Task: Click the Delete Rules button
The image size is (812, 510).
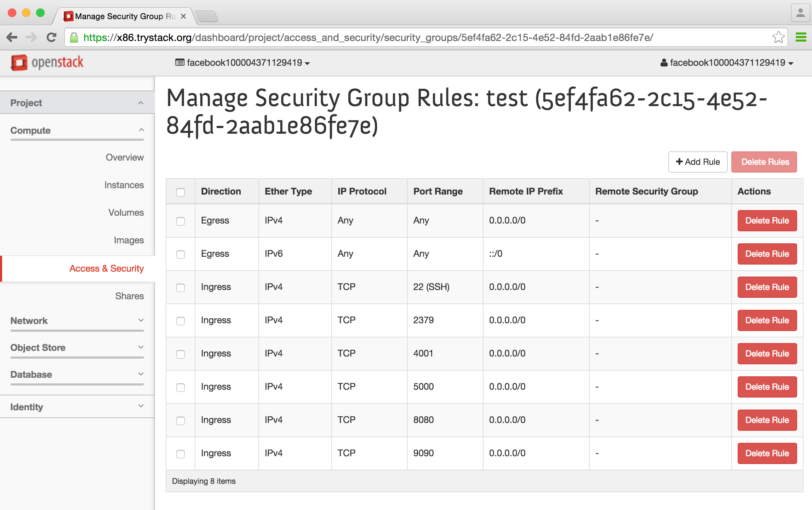Action: (x=765, y=162)
